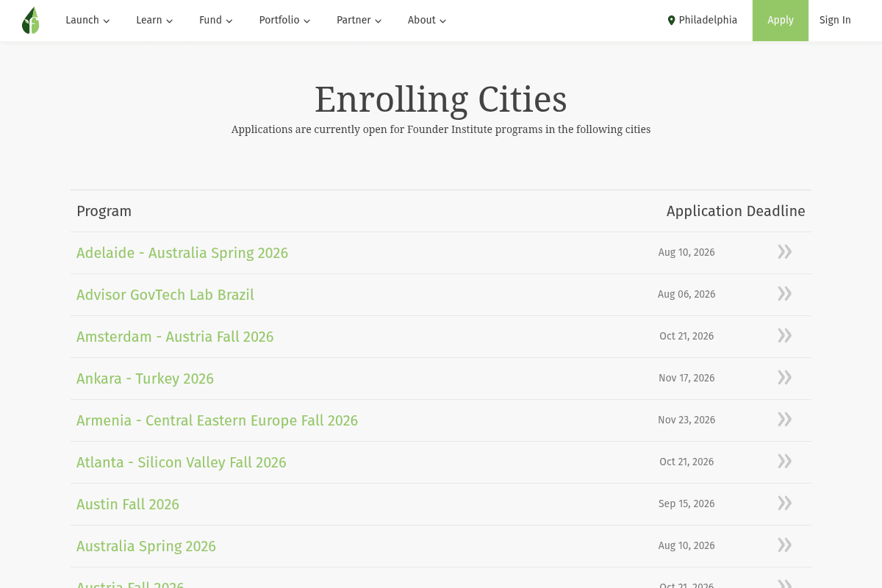This screenshot has width=882, height=588.
Task: Click the green Apply button
Action: (781, 21)
